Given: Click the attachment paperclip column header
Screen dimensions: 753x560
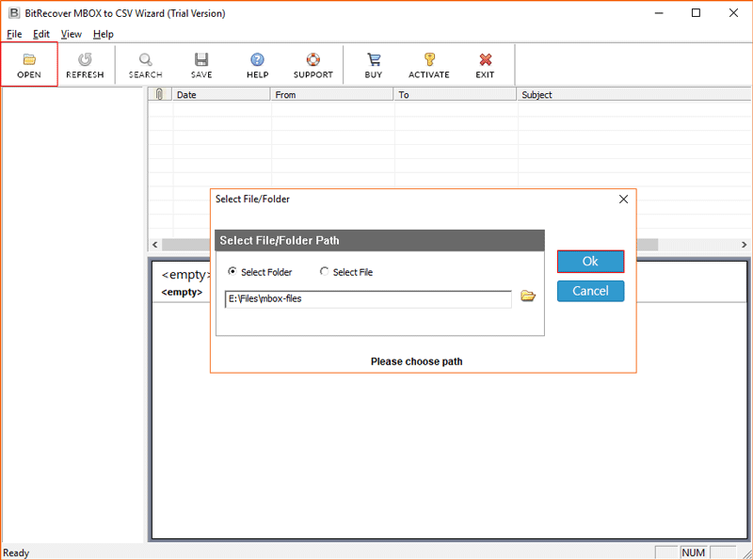Looking at the screenshot, I should coord(159,94).
